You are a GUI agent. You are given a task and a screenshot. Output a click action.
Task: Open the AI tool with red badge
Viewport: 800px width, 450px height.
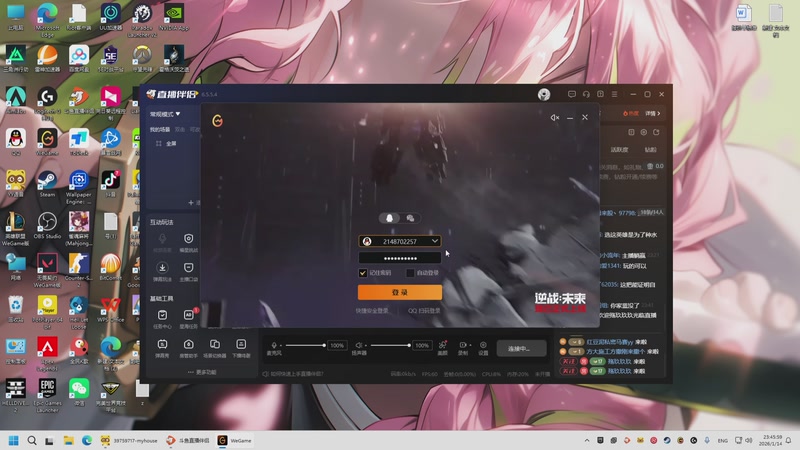tap(188, 318)
